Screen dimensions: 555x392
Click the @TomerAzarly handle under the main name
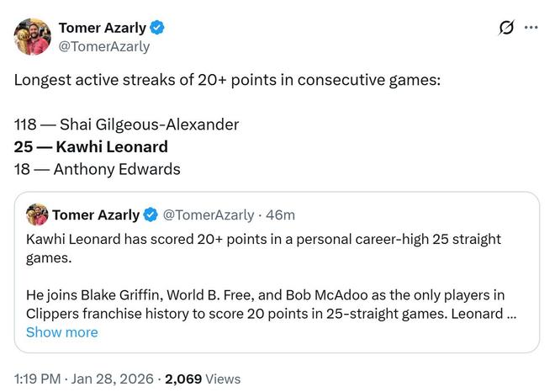click(x=103, y=46)
